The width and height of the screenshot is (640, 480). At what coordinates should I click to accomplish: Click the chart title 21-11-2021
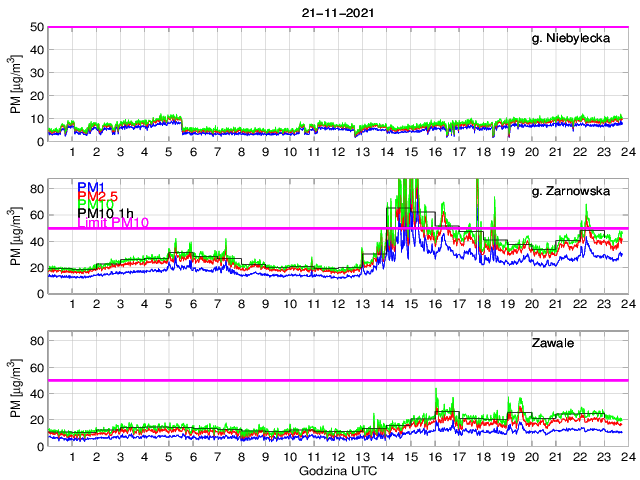[x=338, y=13]
